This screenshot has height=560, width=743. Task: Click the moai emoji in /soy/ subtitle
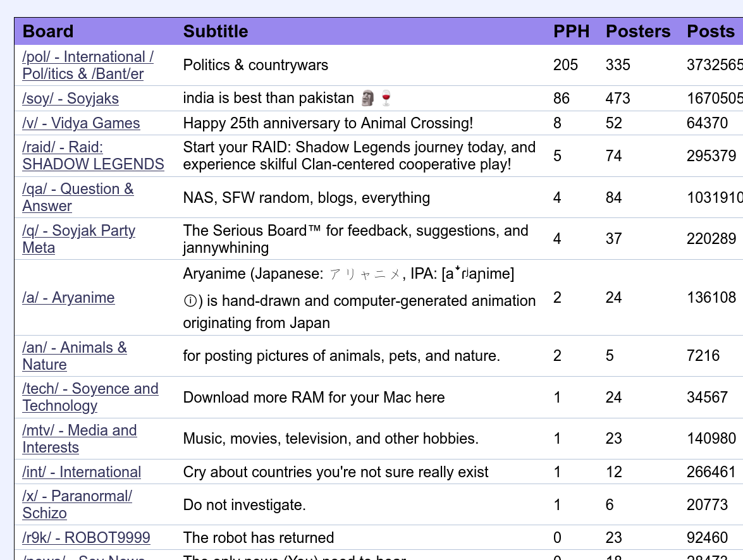click(368, 98)
